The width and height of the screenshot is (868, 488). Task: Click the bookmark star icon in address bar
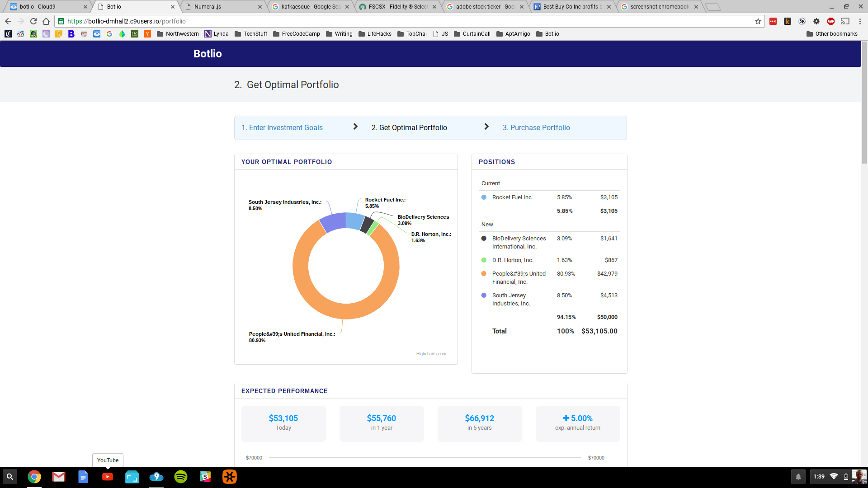click(x=758, y=21)
